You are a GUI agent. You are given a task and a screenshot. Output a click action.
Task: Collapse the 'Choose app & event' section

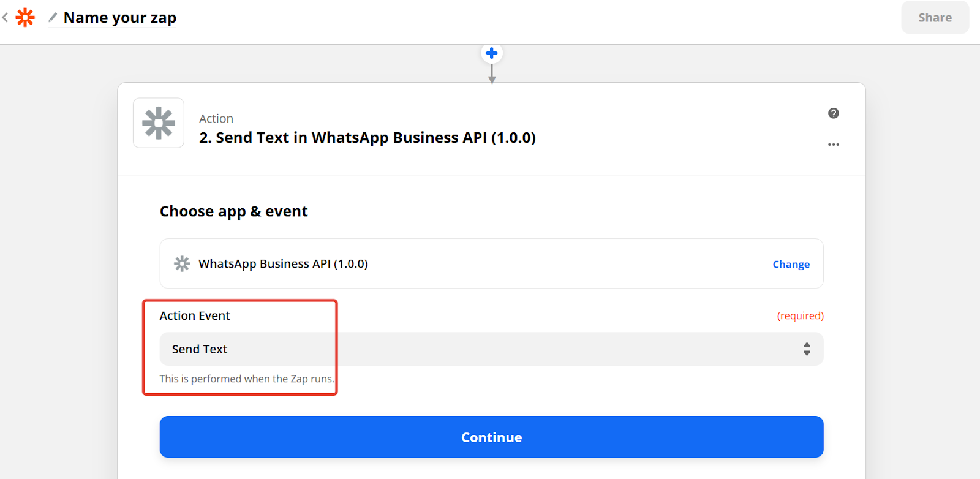click(234, 211)
